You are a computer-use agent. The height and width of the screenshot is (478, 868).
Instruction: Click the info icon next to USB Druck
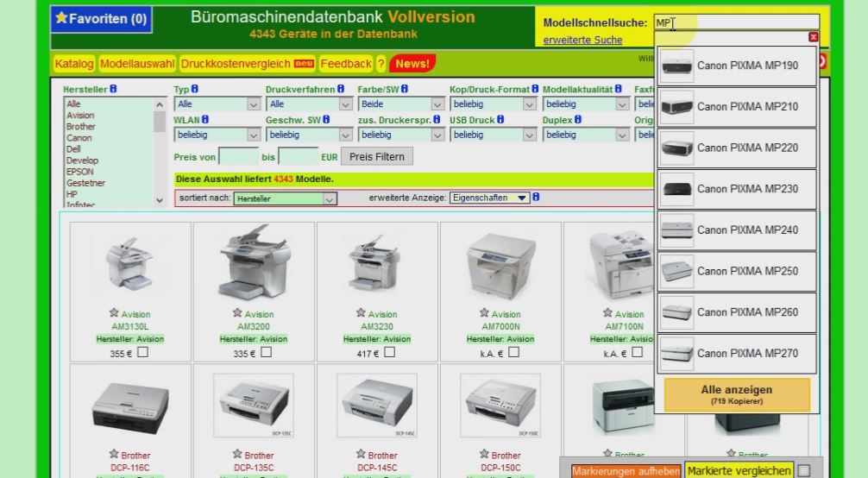500,120
